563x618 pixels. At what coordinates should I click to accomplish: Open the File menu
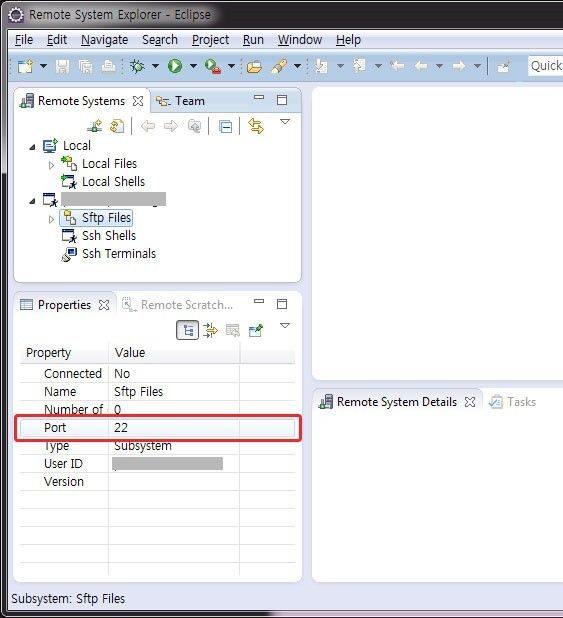[x=24, y=40]
